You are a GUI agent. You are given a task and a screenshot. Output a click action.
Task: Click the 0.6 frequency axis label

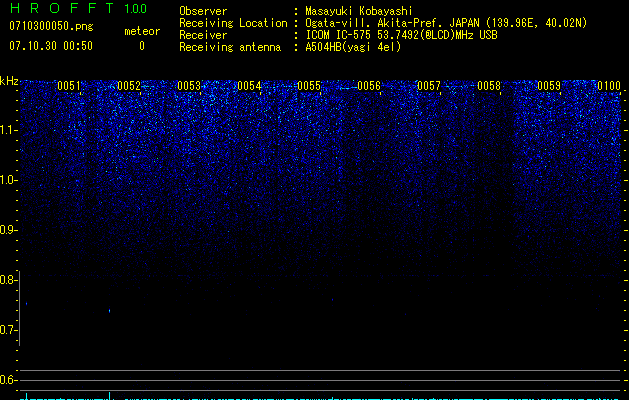coord(8,380)
